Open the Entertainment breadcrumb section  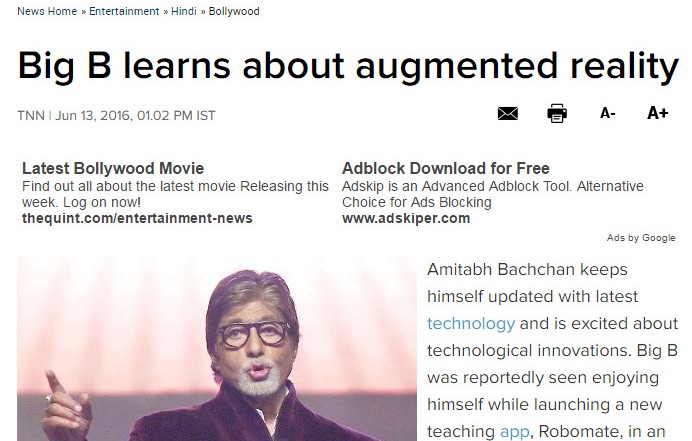tap(124, 11)
